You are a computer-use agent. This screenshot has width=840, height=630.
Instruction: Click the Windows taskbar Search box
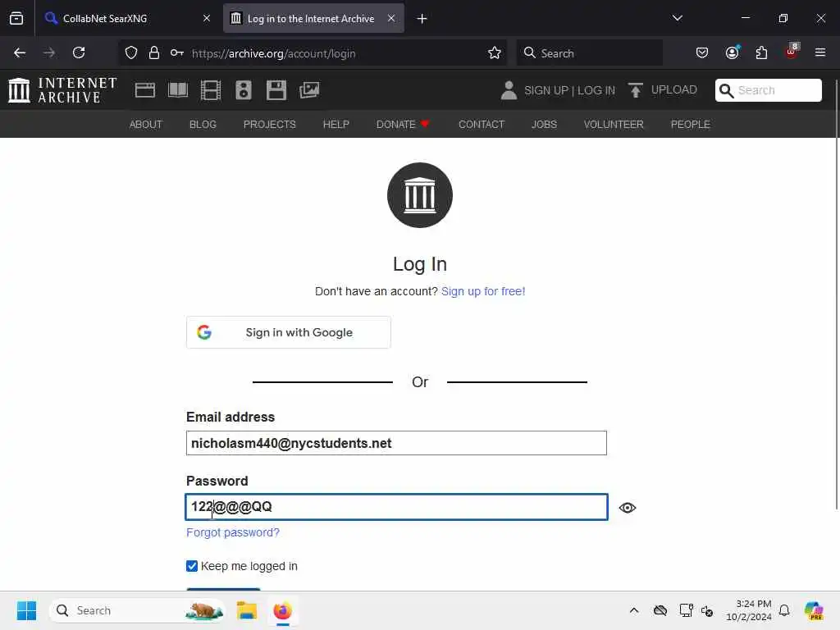click(x=137, y=610)
